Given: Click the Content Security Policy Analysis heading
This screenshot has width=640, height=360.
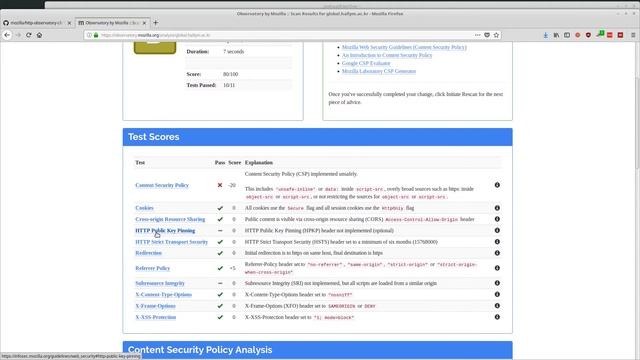Looking at the screenshot, I should tap(200, 350).
